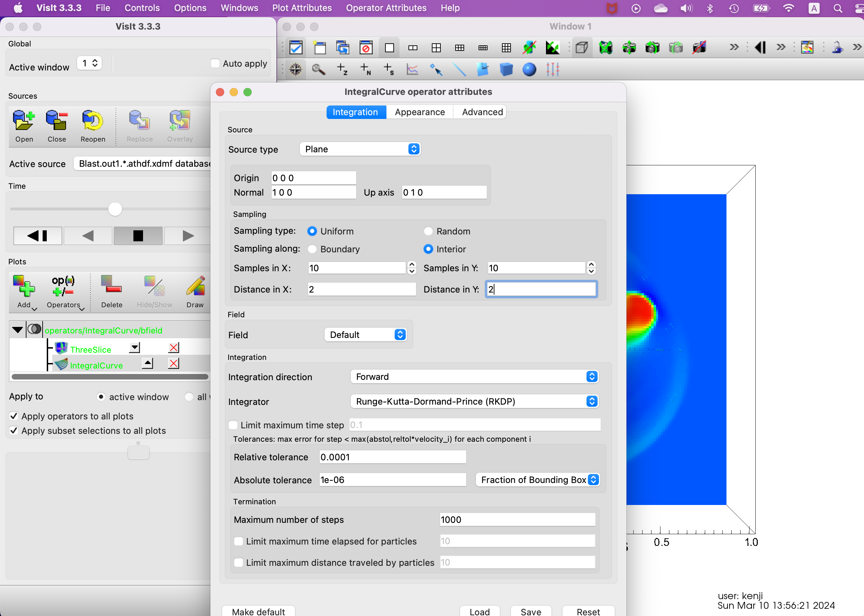Click the Relative tolerance input field
This screenshot has height=616, width=864.
393,457
